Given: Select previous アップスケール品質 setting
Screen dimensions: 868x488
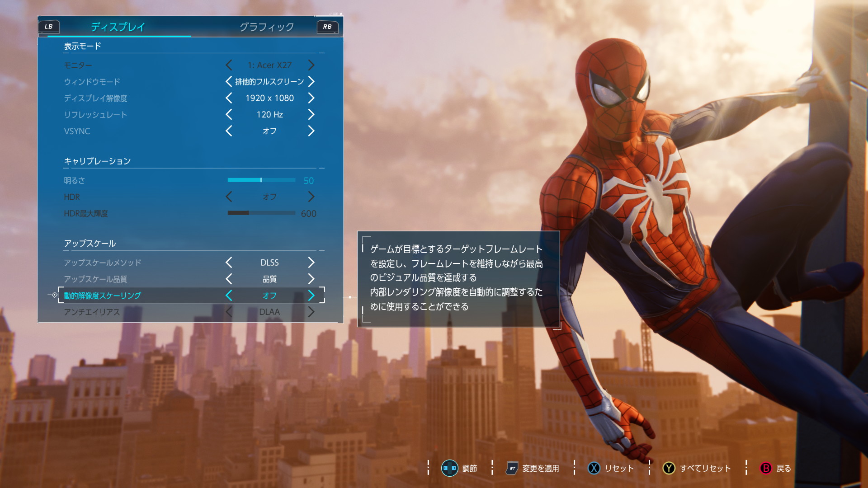Looking at the screenshot, I should tap(229, 279).
